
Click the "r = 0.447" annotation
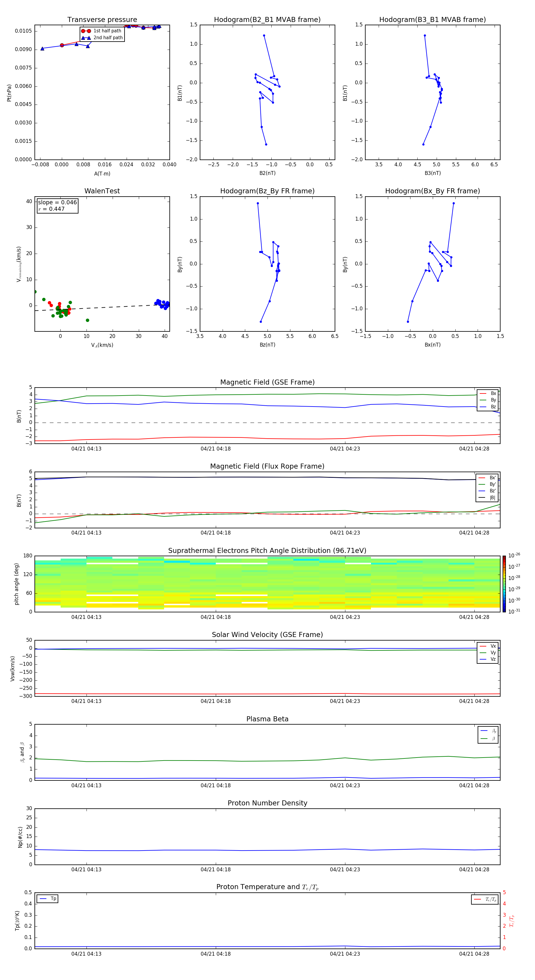51,209
